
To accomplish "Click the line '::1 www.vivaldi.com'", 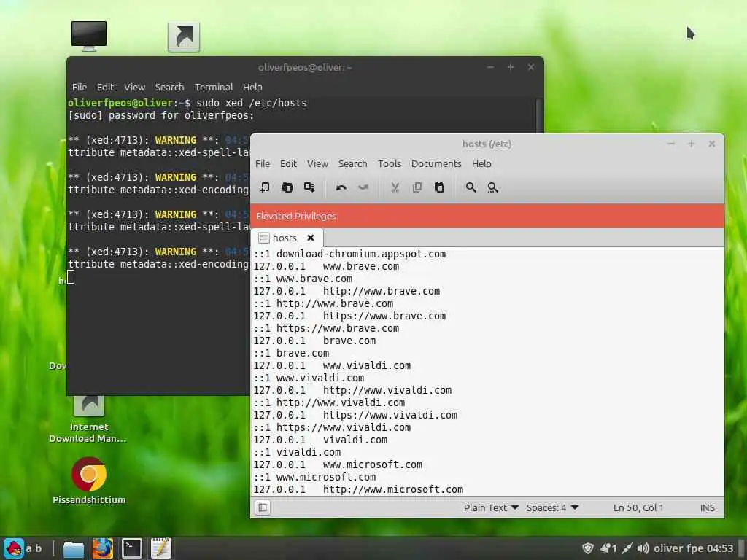I will click(x=309, y=378).
